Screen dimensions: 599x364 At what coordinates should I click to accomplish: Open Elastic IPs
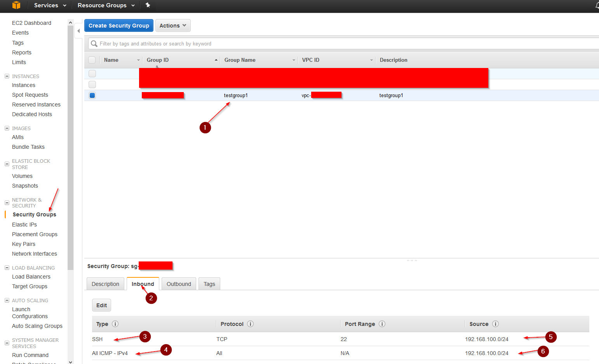coord(24,225)
